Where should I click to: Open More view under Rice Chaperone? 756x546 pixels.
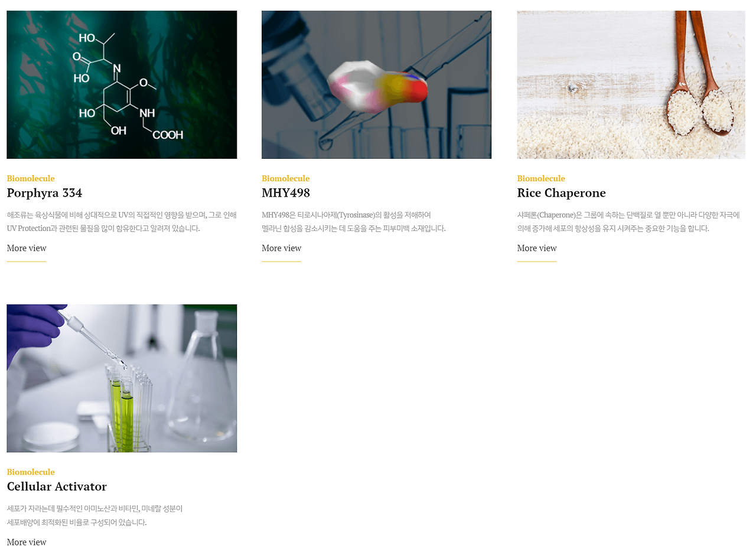[x=537, y=248]
